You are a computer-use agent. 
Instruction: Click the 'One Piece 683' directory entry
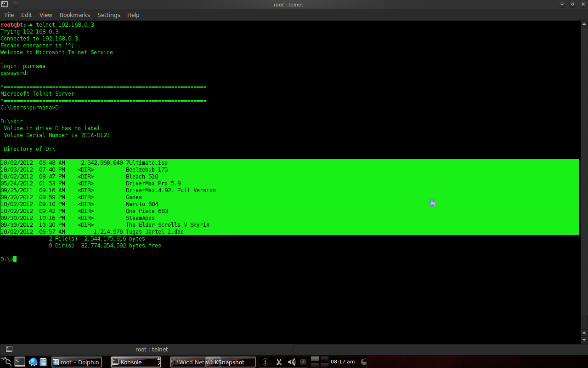point(147,211)
